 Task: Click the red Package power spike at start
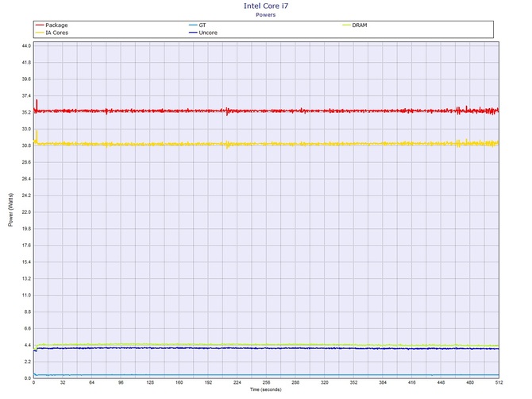(37, 105)
